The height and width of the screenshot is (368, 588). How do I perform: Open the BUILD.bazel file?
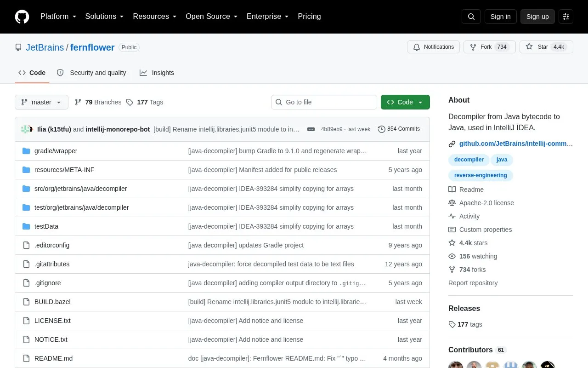[52, 302]
